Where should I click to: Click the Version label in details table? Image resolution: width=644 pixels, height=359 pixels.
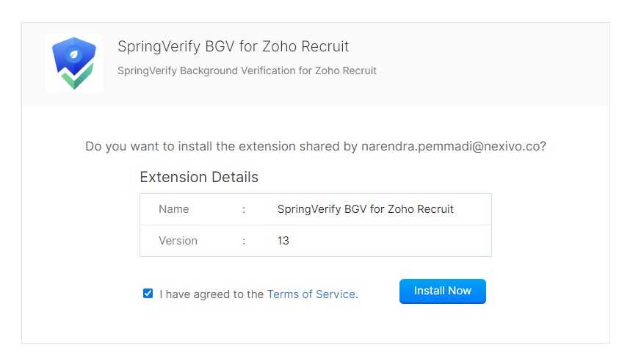click(178, 241)
